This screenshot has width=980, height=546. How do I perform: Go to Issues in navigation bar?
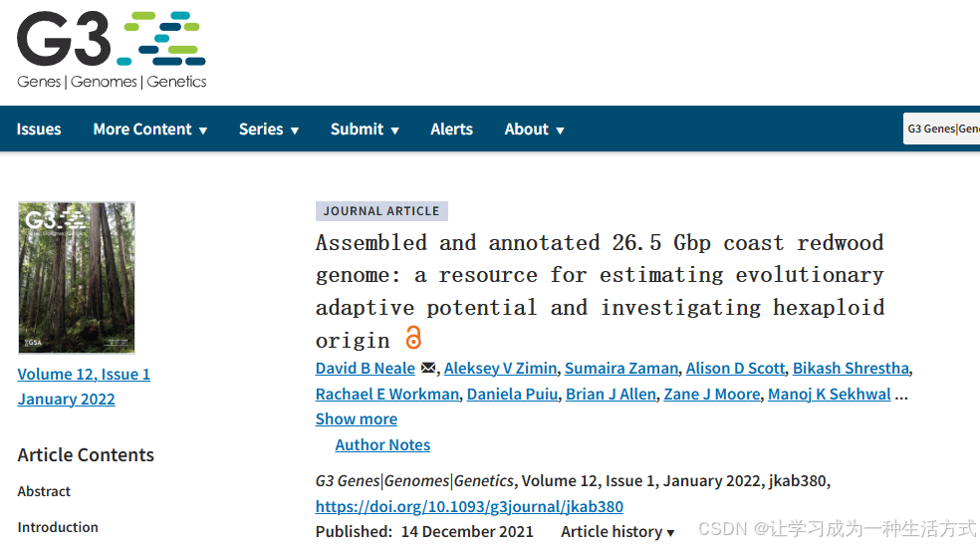point(39,130)
